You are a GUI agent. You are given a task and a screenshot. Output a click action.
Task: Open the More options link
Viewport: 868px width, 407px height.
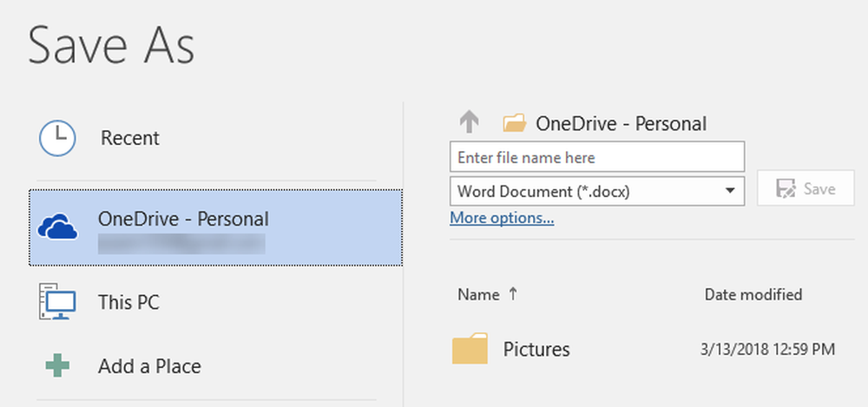coord(502,218)
